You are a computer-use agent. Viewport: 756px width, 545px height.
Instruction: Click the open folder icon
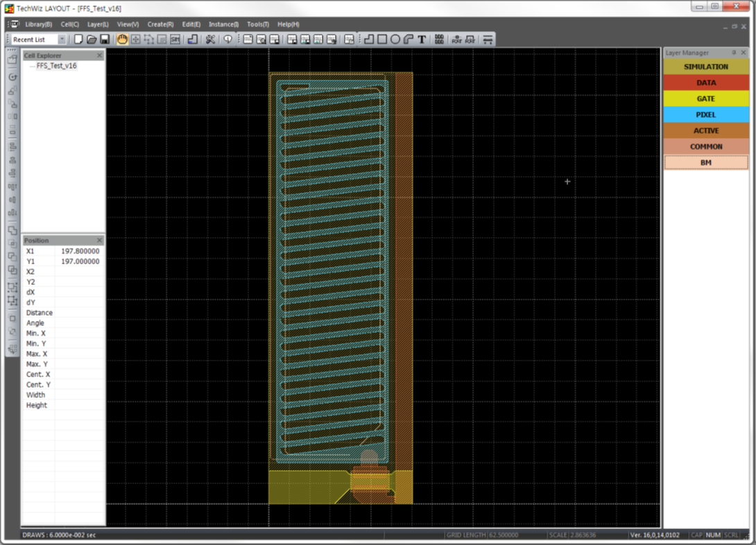coord(92,40)
